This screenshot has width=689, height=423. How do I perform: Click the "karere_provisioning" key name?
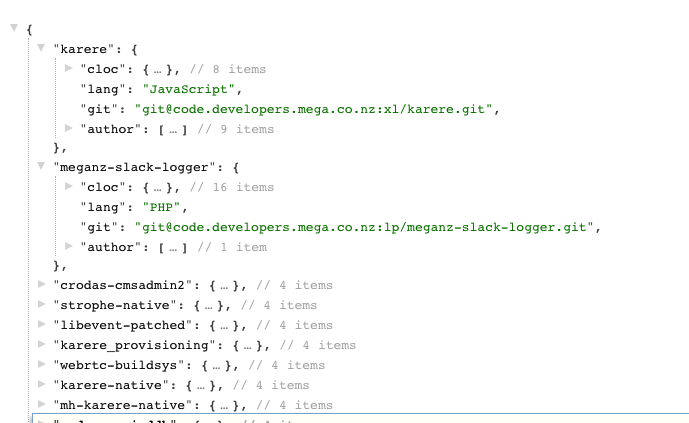(x=134, y=345)
